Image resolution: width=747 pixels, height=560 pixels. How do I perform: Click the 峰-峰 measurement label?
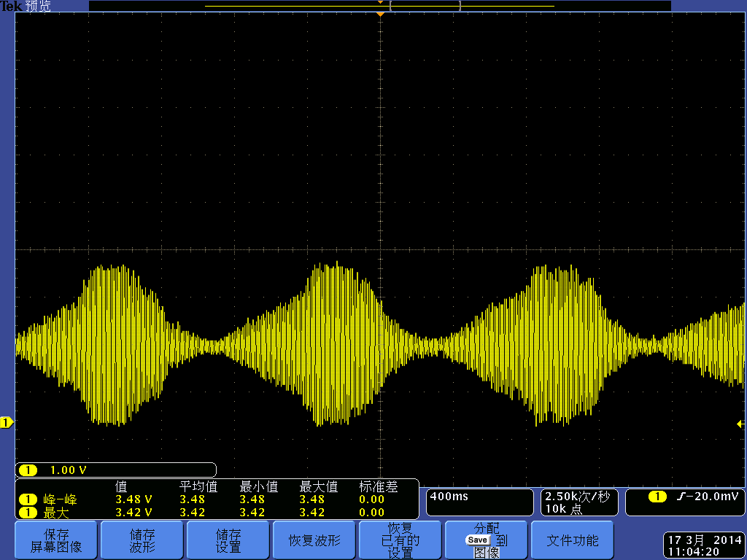[x=60, y=499]
